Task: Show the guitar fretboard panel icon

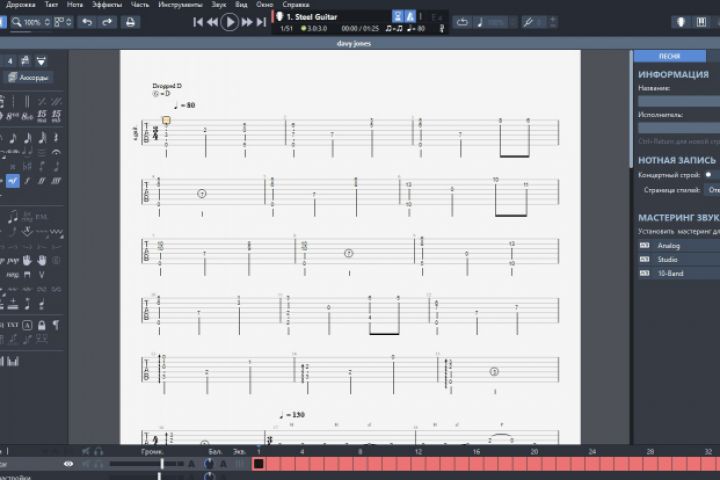Action: point(681,22)
